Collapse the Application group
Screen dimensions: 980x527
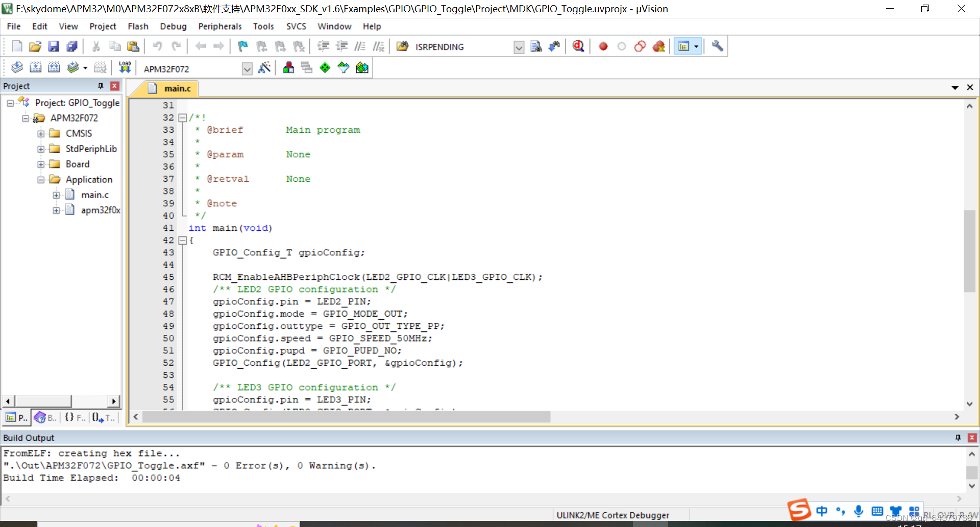coord(41,180)
